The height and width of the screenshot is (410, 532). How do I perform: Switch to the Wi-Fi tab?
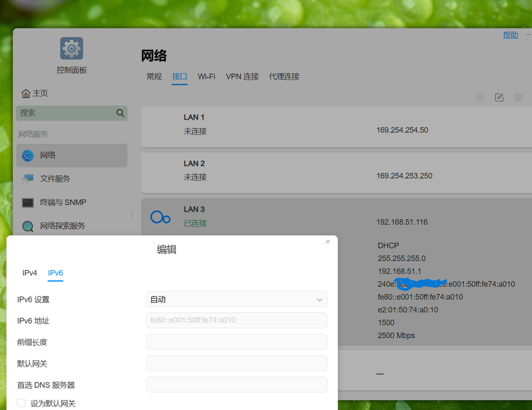[x=207, y=76]
